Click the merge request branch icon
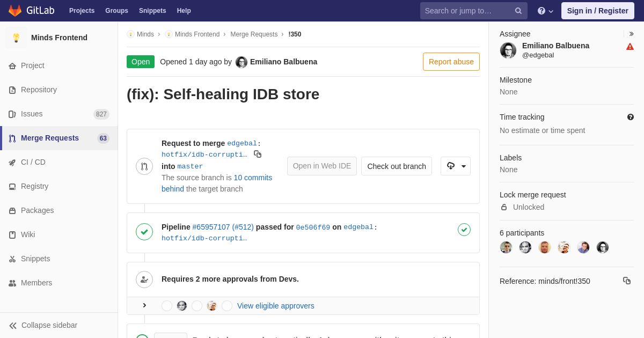644x338 pixels. [144, 166]
